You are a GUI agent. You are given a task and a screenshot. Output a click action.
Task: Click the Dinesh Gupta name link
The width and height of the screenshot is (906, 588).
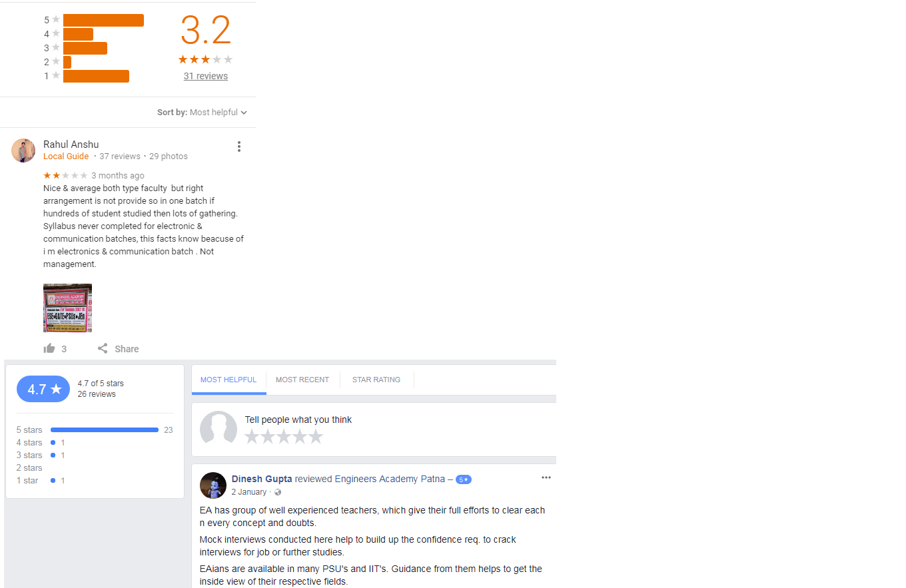[262, 479]
